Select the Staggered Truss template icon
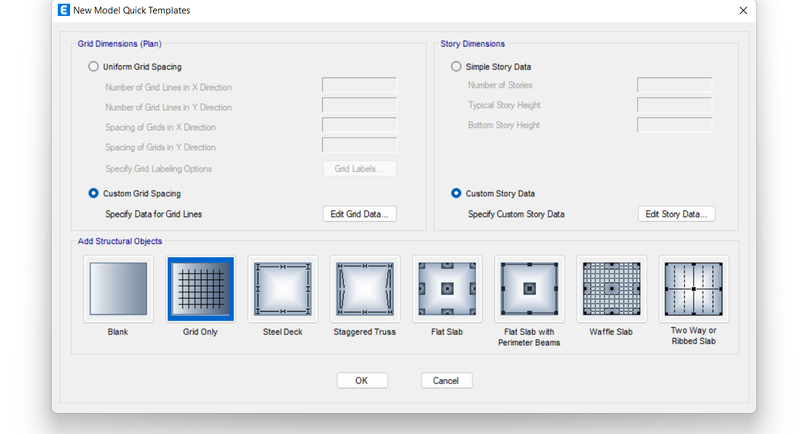The width and height of the screenshot is (800, 434). (365, 289)
